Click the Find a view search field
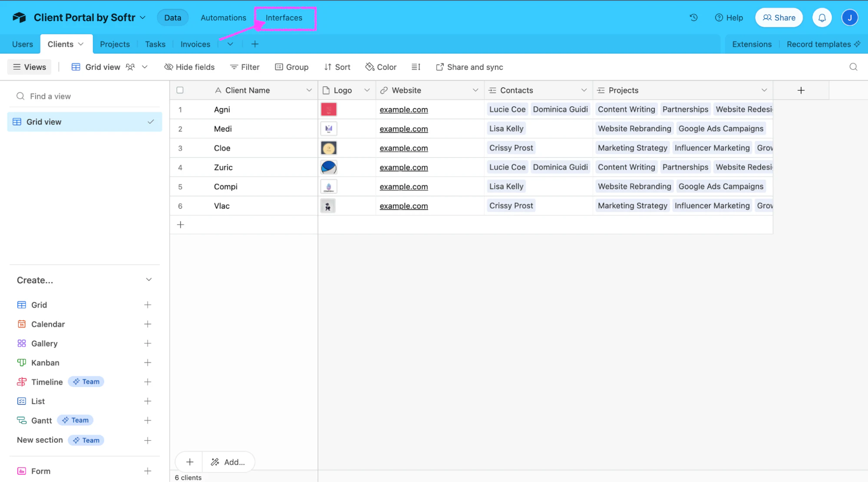The width and height of the screenshot is (868, 482). 85,96
